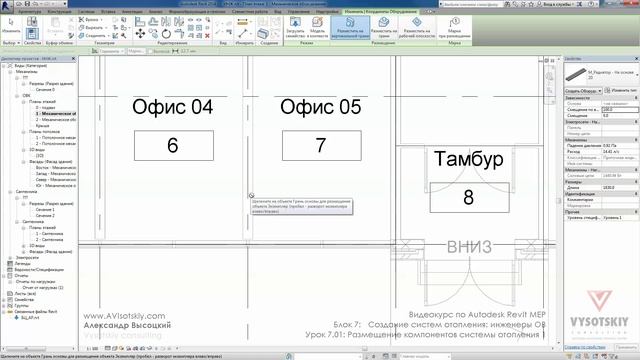
Task: Click the Aligned Dimension measure icon
Action: [242, 22]
